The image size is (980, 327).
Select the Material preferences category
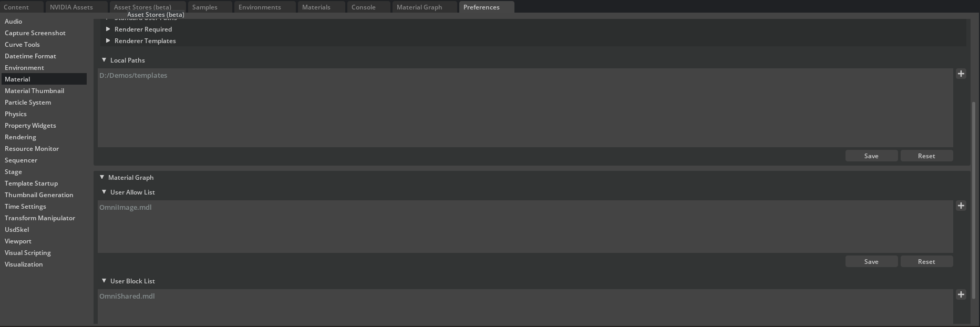pyautogui.click(x=44, y=79)
